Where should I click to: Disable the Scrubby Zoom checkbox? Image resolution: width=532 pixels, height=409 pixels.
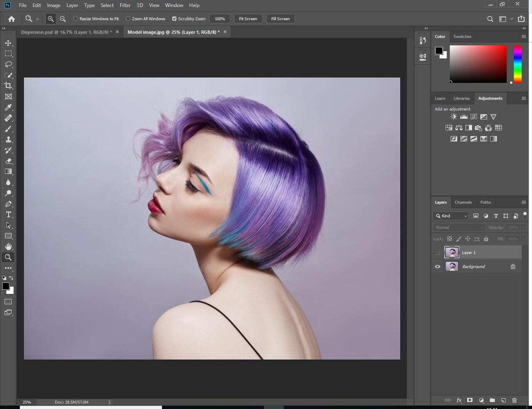click(175, 19)
